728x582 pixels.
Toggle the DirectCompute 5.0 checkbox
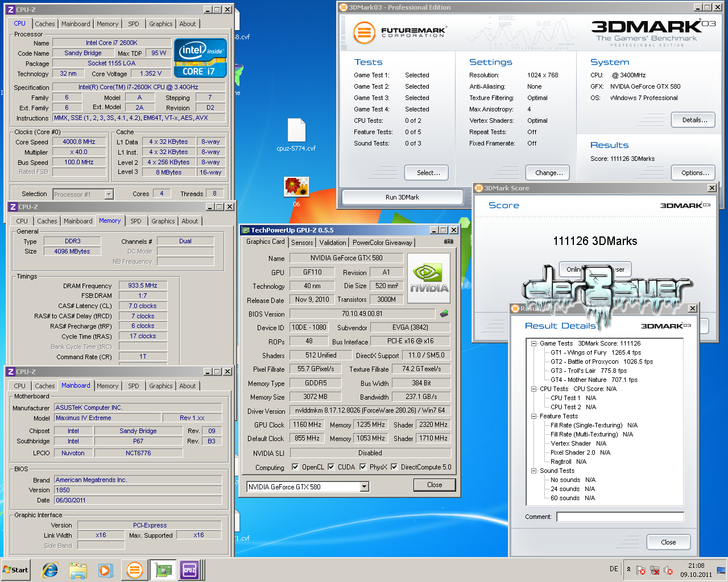(394, 467)
